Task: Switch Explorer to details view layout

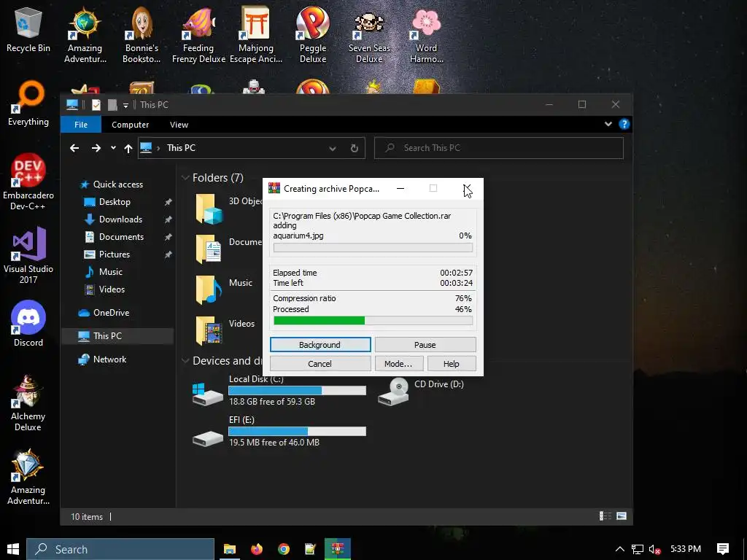Action: [x=605, y=516]
